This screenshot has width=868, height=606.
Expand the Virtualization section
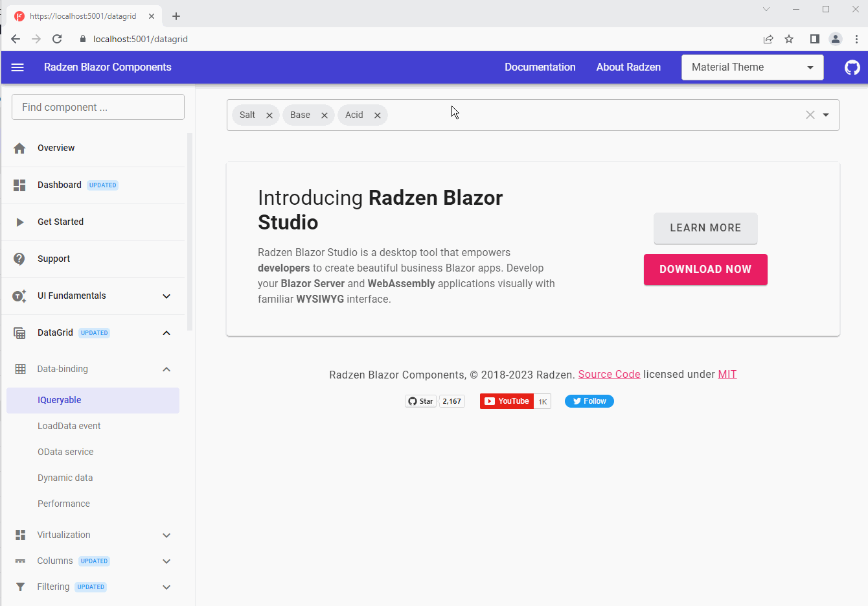pyautogui.click(x=166, y=535)
